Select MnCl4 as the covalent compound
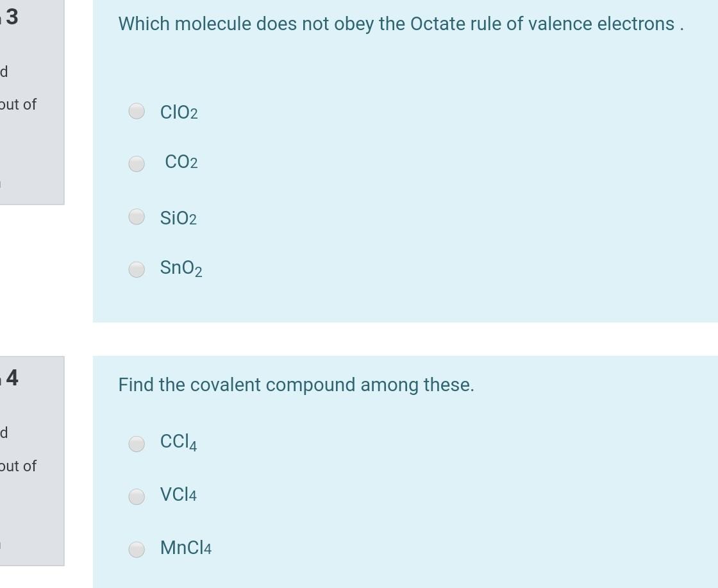 pyautogui.click(x=136, y=549)
